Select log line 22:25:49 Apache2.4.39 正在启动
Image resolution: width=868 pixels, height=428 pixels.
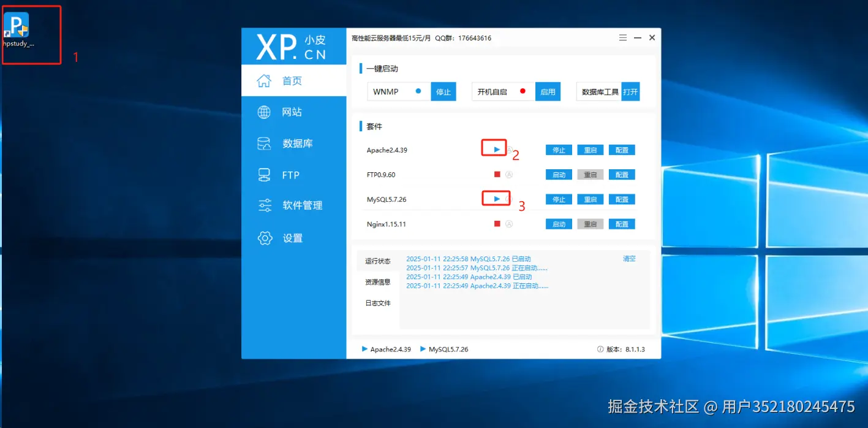click(477, 286)
